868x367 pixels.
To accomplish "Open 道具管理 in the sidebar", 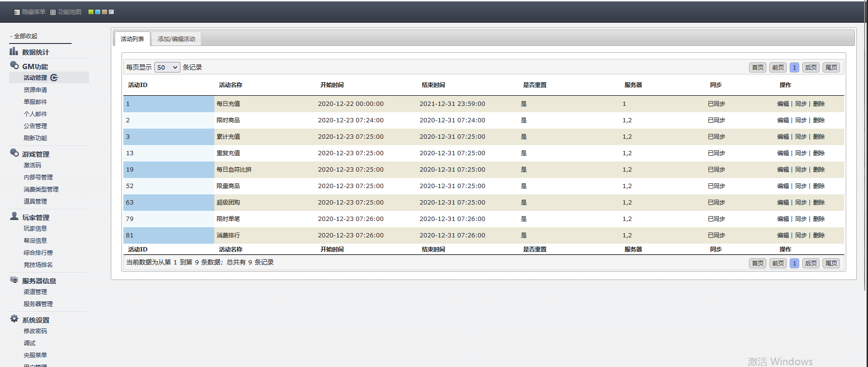I will (35, 202).
